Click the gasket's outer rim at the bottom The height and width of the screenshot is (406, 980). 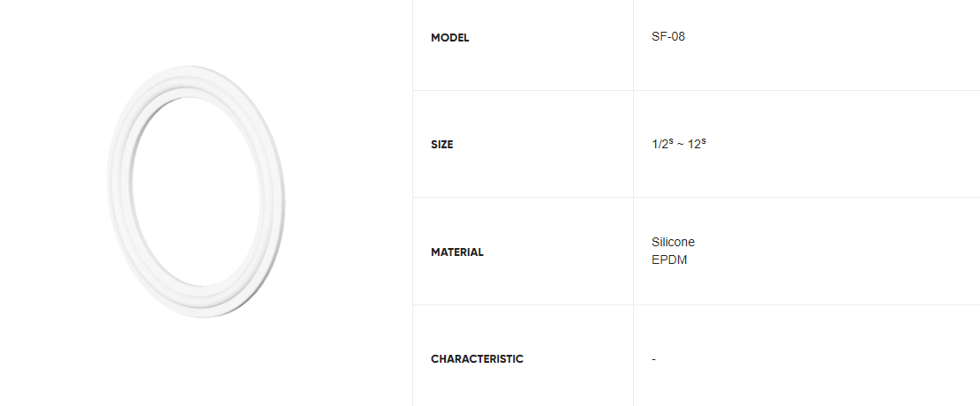pyautogui.click(x=207, y=312)
